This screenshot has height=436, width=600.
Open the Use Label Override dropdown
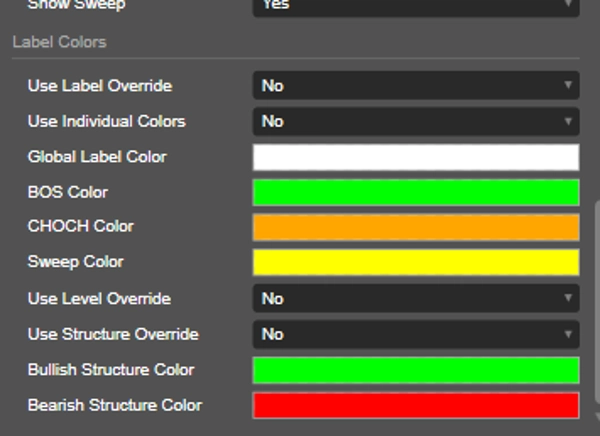[416, 85]
